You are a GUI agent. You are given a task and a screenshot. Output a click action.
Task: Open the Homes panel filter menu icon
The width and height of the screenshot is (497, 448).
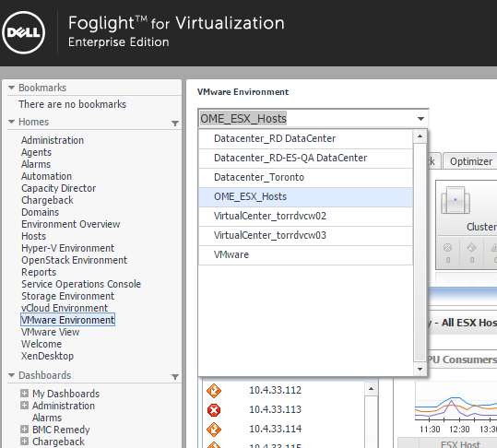point(175,124)
